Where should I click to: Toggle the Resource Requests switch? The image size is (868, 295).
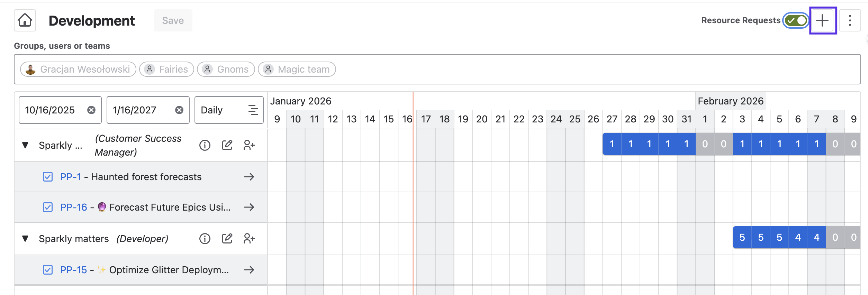(796, 20)
